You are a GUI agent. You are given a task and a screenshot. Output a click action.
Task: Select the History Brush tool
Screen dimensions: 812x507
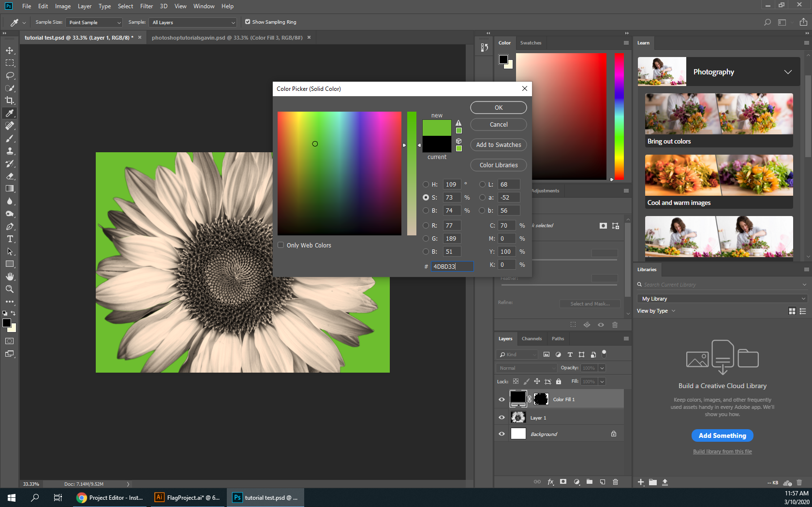click(x=10, y=163)
